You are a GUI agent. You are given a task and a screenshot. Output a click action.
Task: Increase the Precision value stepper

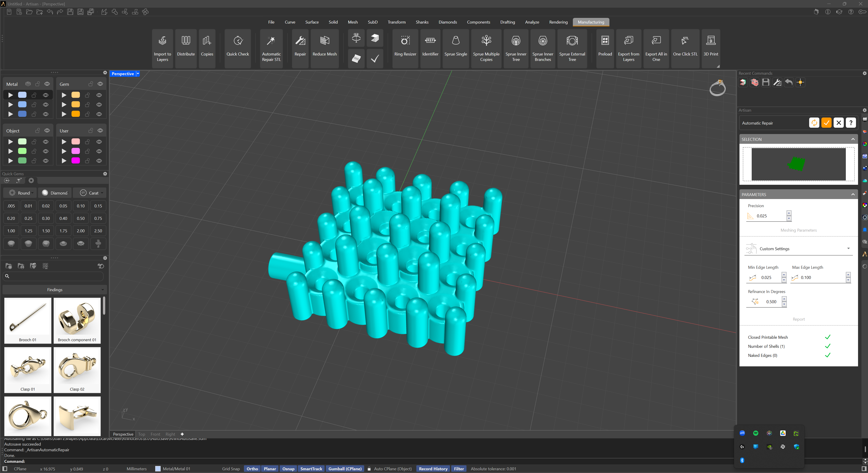pos(789,213)
